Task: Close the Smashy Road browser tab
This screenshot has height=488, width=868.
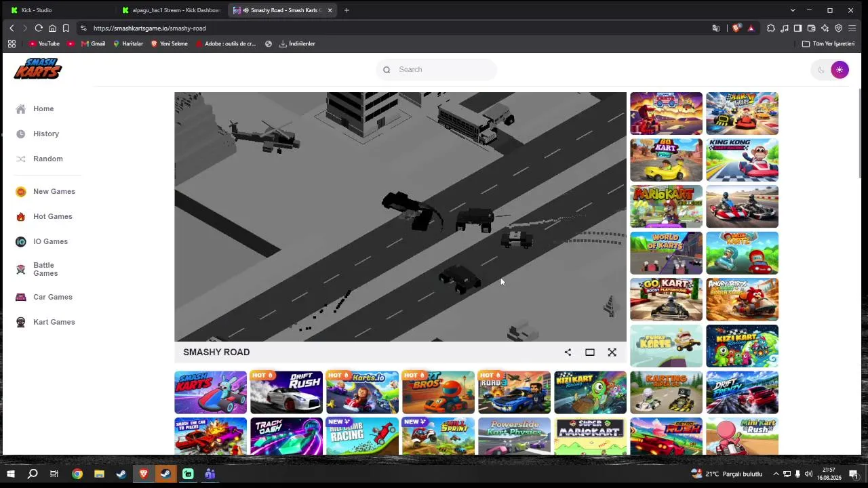Action: (x=330, y=10)
